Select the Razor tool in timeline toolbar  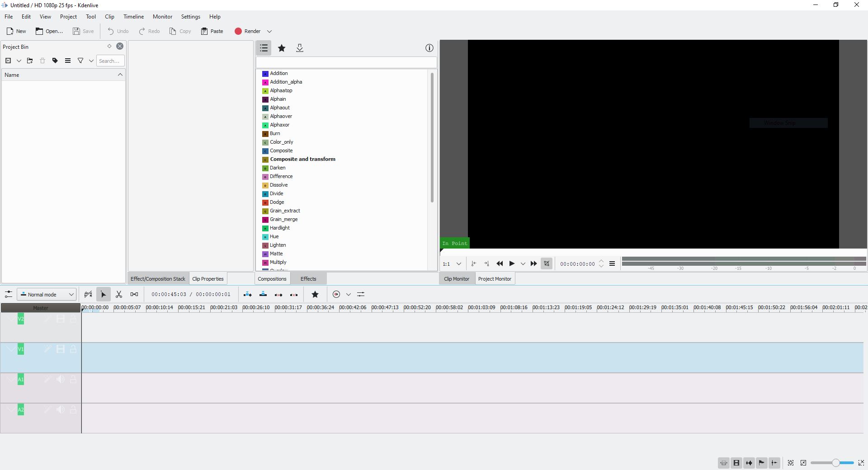point(119,295)
